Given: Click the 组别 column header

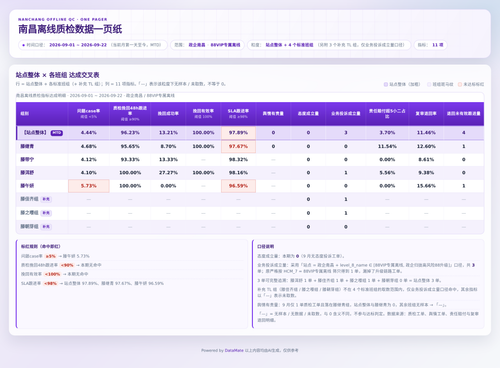Looking at the screenshot, I should coord(42,113).
